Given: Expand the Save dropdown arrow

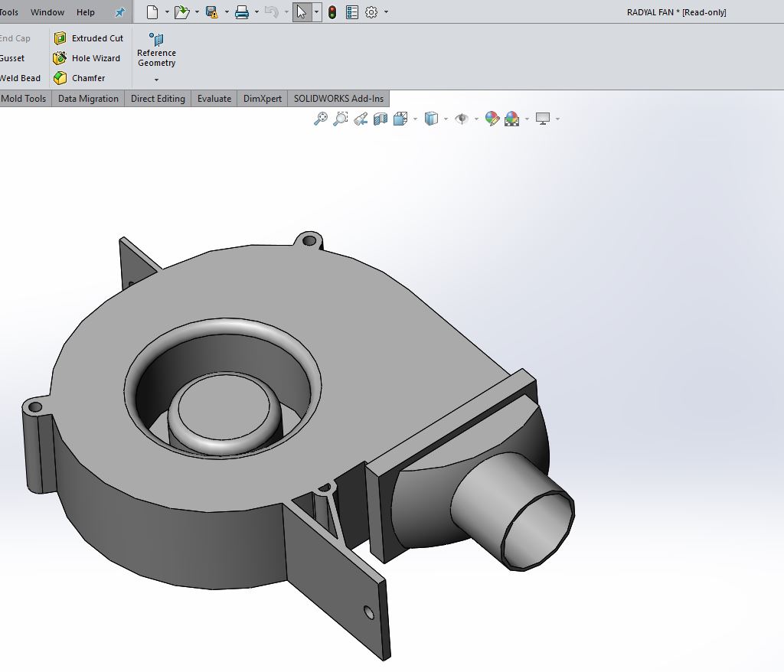Looking at the screenshot, I should point(227,12).
